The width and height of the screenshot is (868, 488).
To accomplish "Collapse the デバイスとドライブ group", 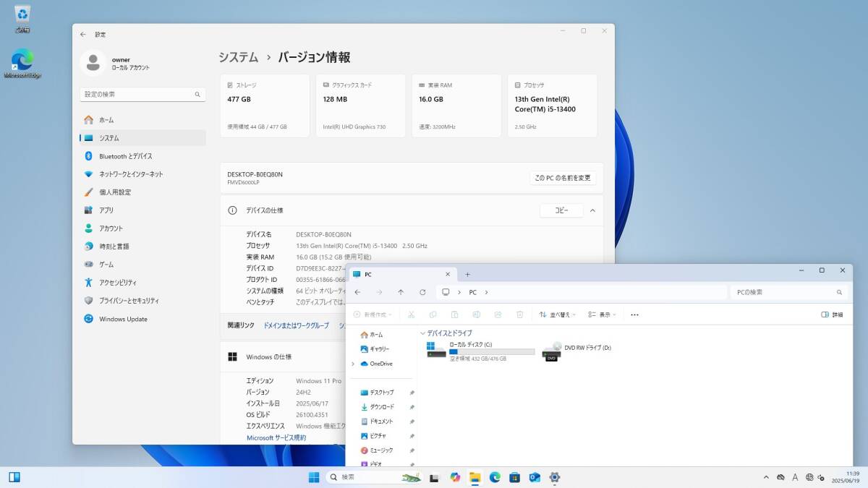I will (422, 333).
